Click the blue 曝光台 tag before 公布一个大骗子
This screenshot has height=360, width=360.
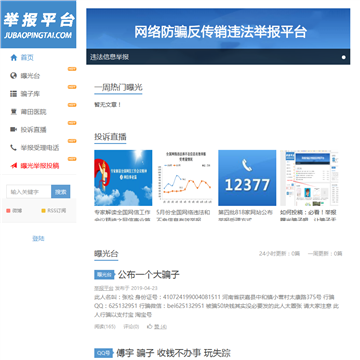point(104,275)
